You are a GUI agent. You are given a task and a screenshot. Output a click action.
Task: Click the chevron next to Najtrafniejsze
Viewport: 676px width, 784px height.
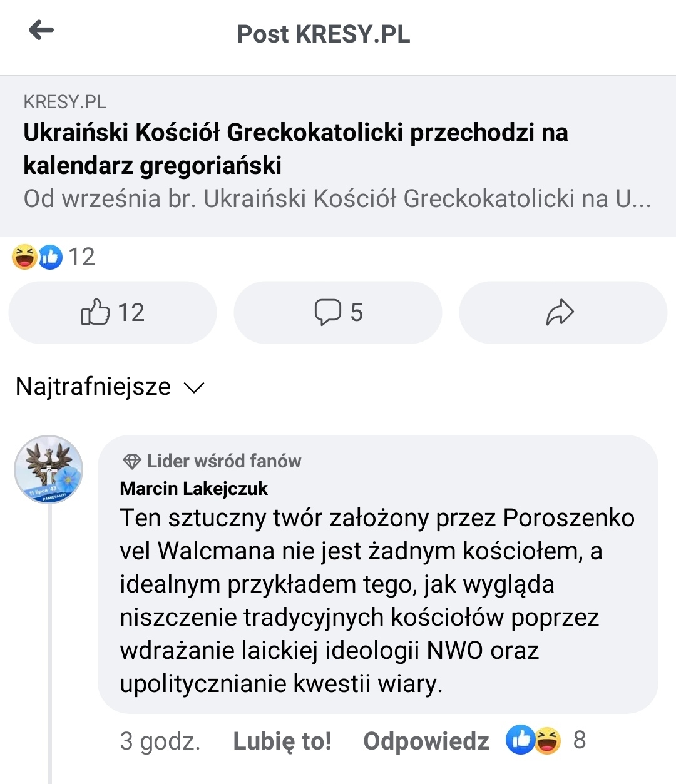tap(194, 388)
